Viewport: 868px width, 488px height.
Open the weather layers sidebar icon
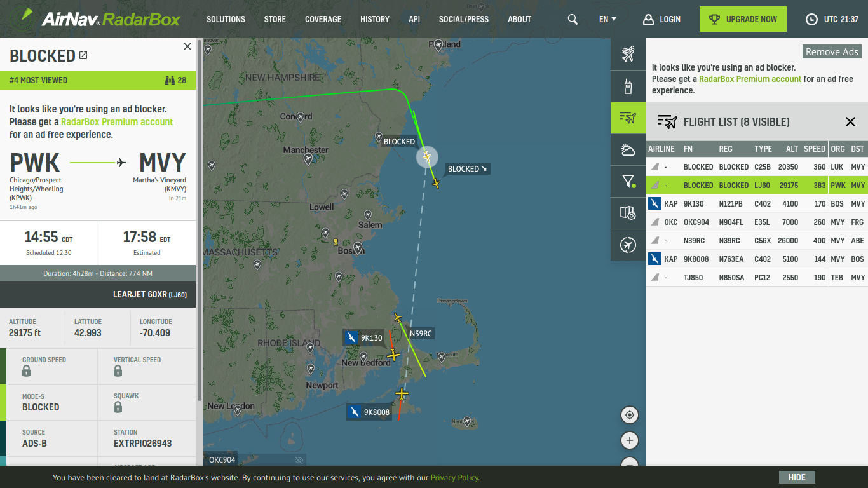pyautogui.click(x=628, y=150)
